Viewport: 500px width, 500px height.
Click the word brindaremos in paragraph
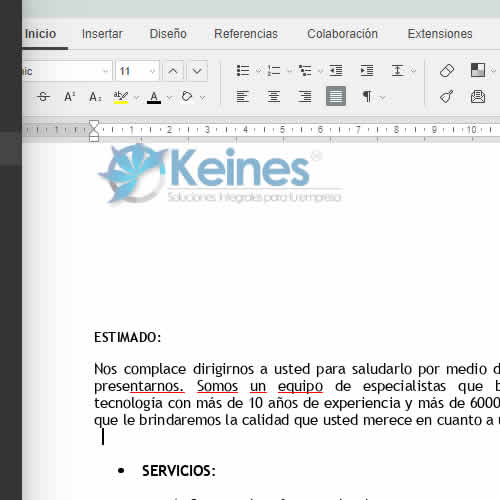coord(180,420)
